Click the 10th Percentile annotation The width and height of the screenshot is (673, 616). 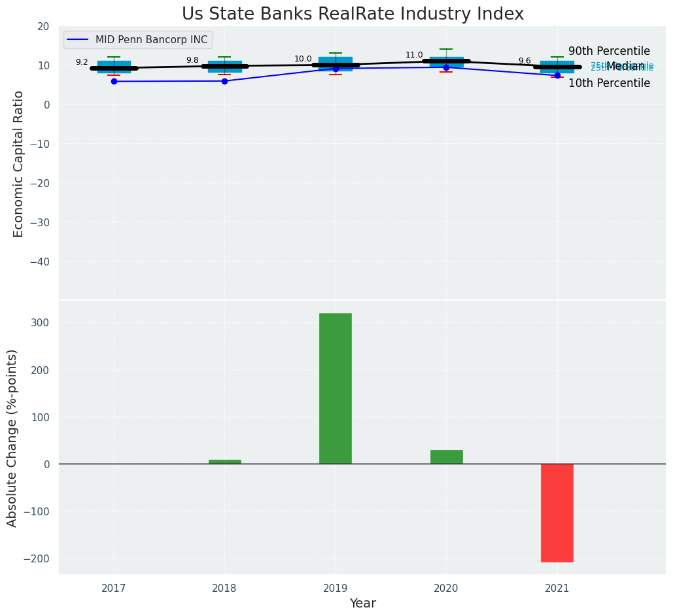[x=609, y=83]
